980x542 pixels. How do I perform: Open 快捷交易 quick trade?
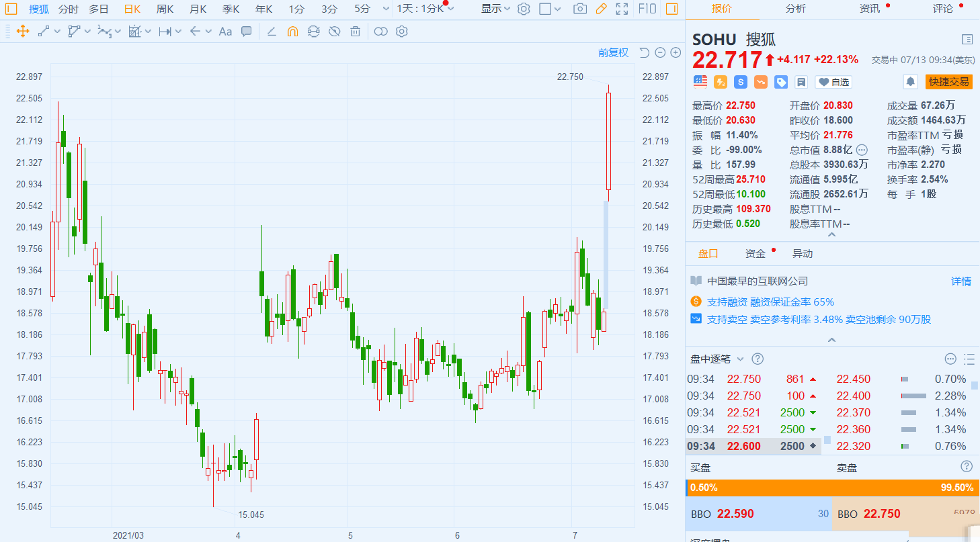(949, 82)
